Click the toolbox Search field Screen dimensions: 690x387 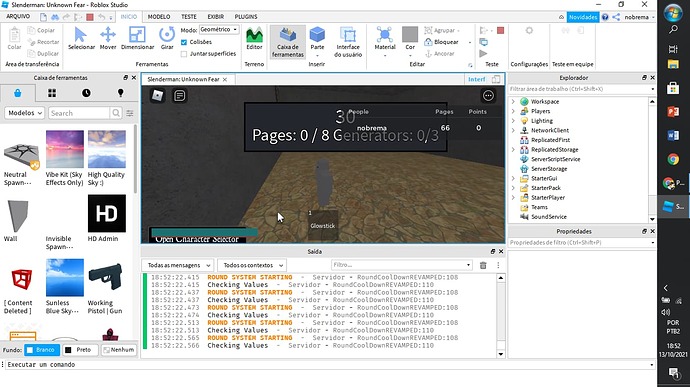pos(79,113)
